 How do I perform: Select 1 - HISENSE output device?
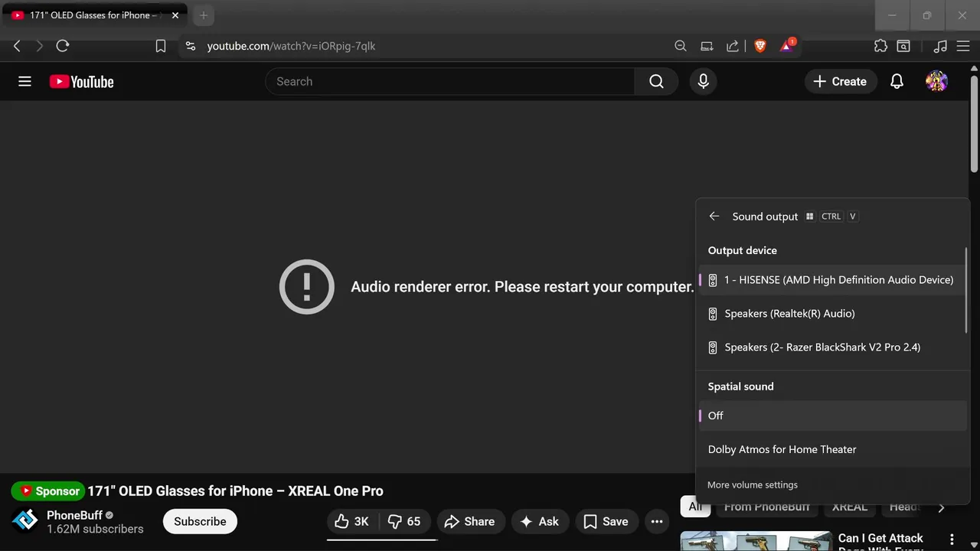(832, 280)
